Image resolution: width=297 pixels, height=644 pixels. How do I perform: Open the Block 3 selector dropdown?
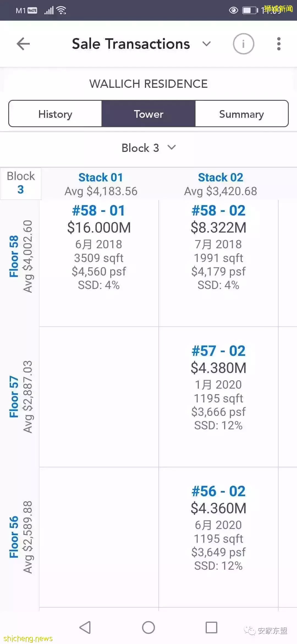[x=148, y=148]
